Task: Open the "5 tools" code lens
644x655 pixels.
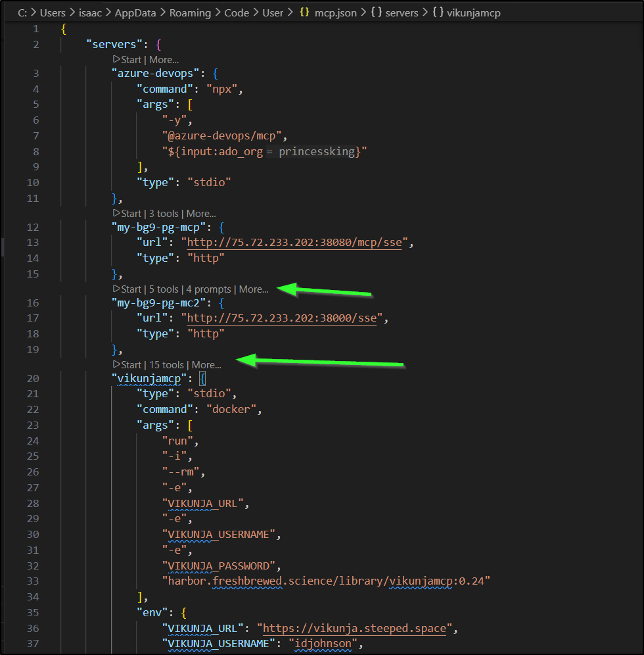Action: [164, 289]
